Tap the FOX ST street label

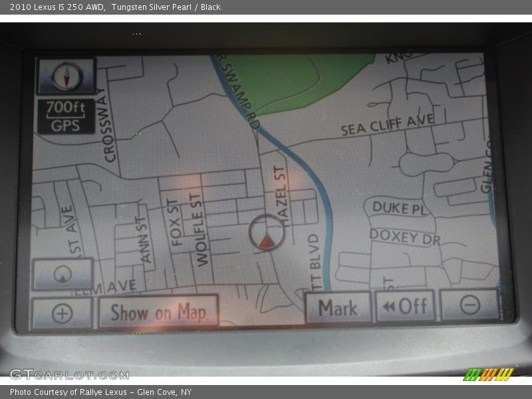coord(174,222)
